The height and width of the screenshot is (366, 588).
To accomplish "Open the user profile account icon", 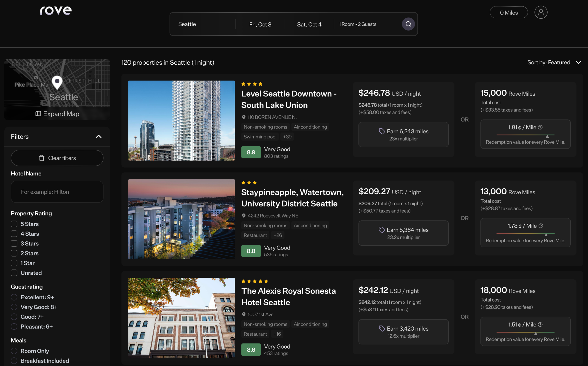I will [541, 12].
